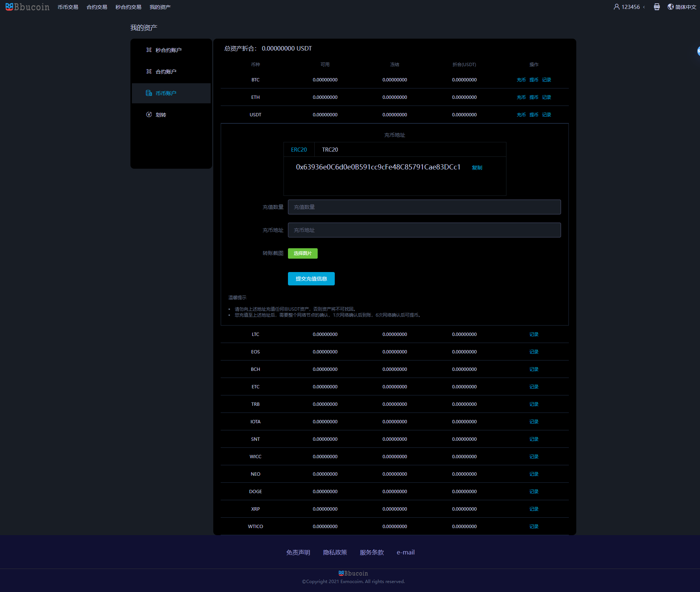
Task: Expand USDT 充币 deposit panel
Action: coord(521,115)
